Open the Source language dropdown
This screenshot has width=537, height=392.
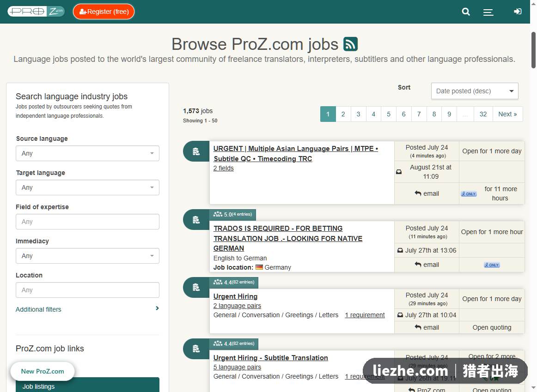[87, 153]
